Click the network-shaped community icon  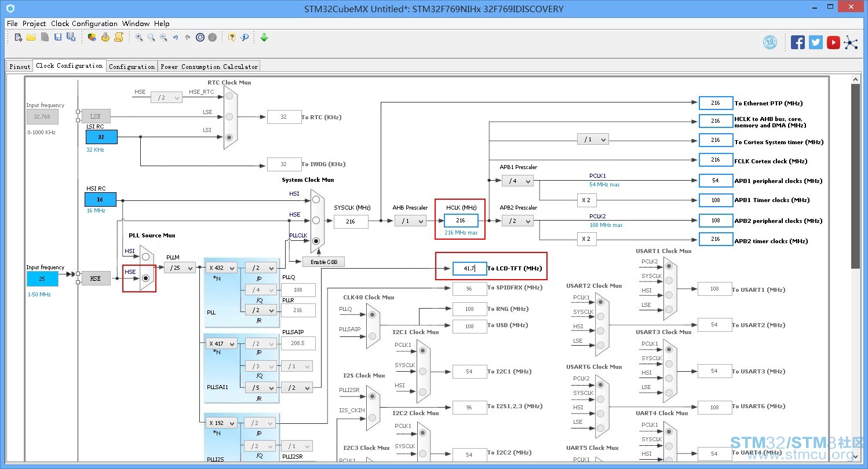pyautogui.click(x=851, y=42)
